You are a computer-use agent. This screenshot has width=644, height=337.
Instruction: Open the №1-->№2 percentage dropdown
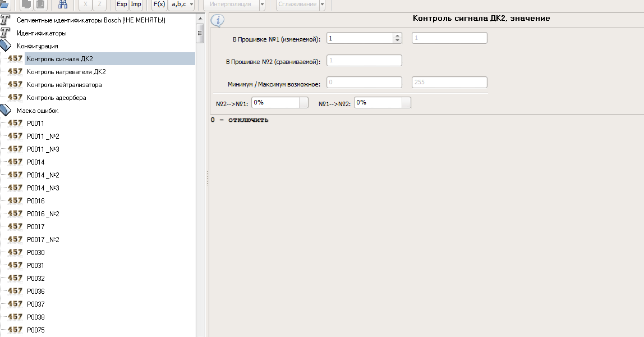(x=406, y=103)
